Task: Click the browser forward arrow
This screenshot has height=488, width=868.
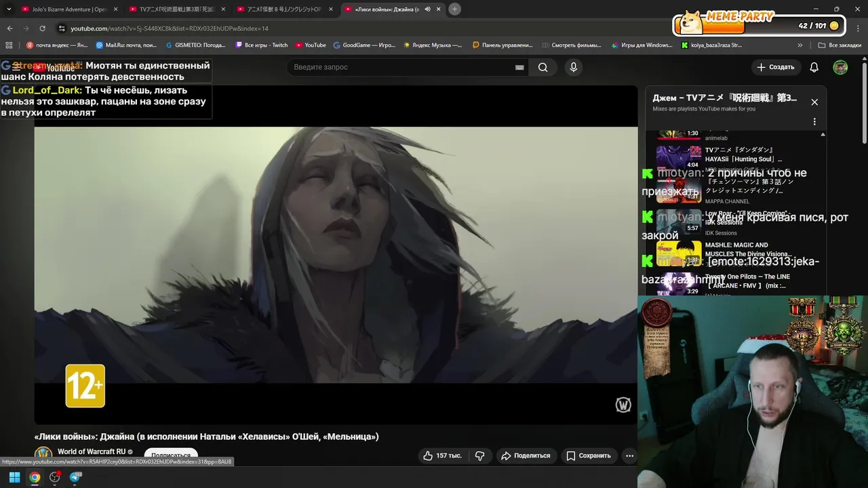Action: pyautogui.click(x=26, y=28)
